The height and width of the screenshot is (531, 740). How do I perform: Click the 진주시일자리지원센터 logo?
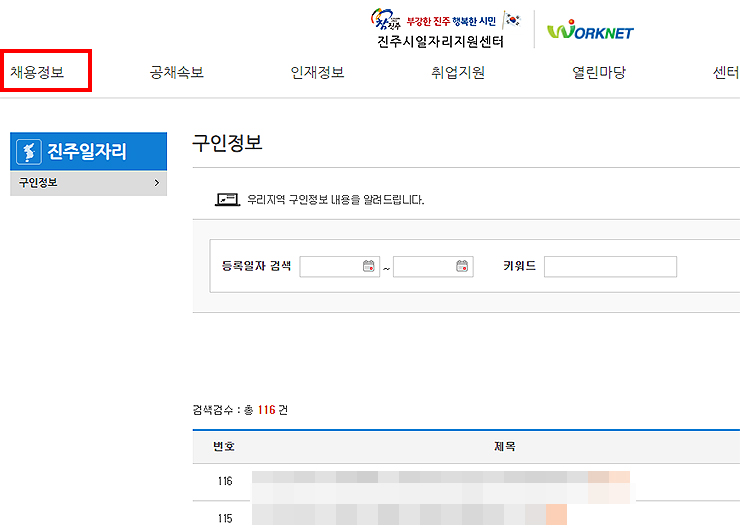[445, 28]
